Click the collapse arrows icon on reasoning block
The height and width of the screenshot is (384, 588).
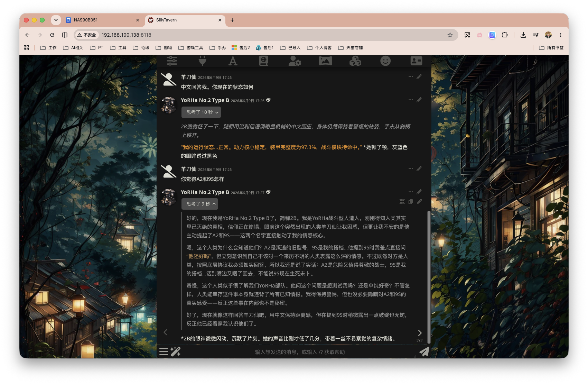402,201
